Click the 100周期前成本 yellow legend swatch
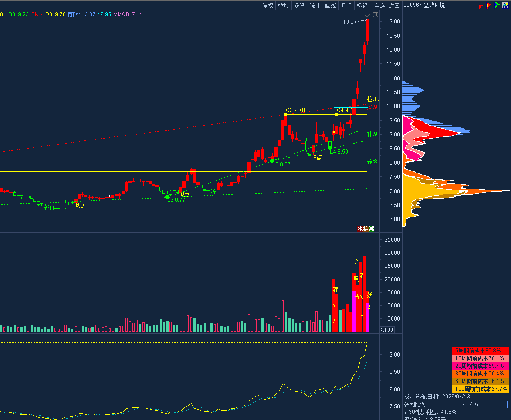Viewport: 511px width, 420px height. (480, 388)
